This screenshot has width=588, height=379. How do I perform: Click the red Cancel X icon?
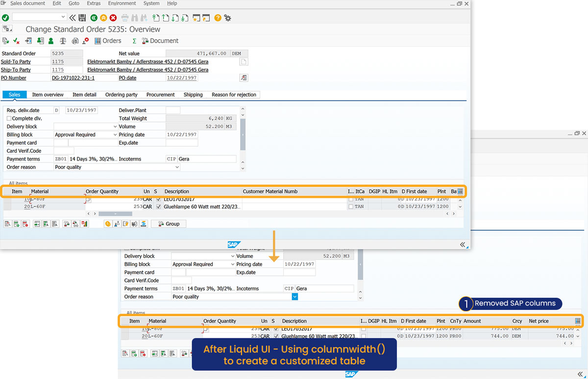coord(113,18)
